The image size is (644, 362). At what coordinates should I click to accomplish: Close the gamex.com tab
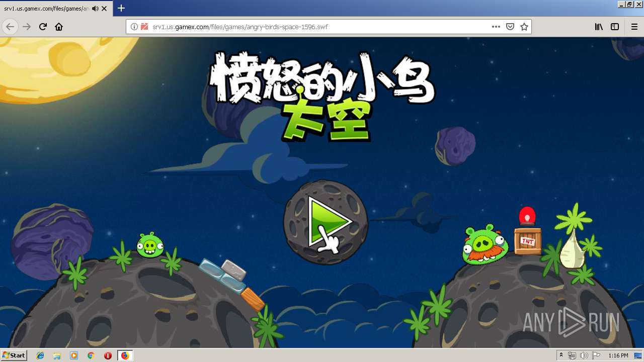105,9
